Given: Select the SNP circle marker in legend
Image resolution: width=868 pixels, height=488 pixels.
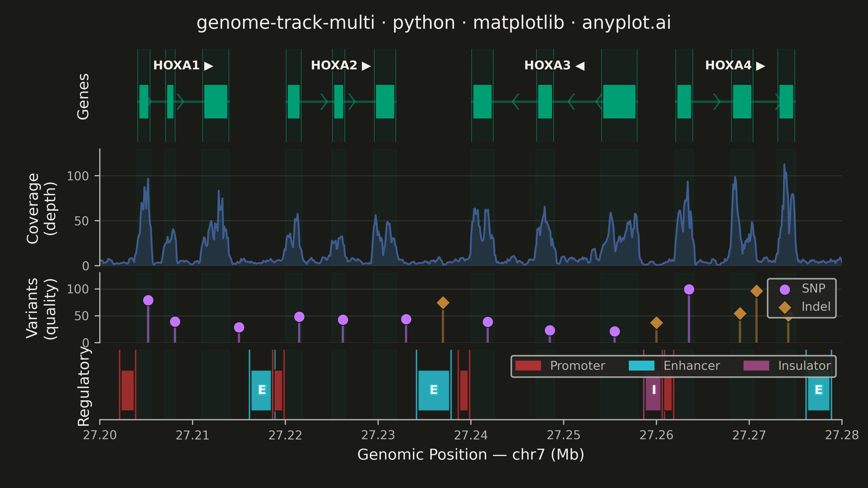Looking at the screenshot, I should click(x=785, y=289).
